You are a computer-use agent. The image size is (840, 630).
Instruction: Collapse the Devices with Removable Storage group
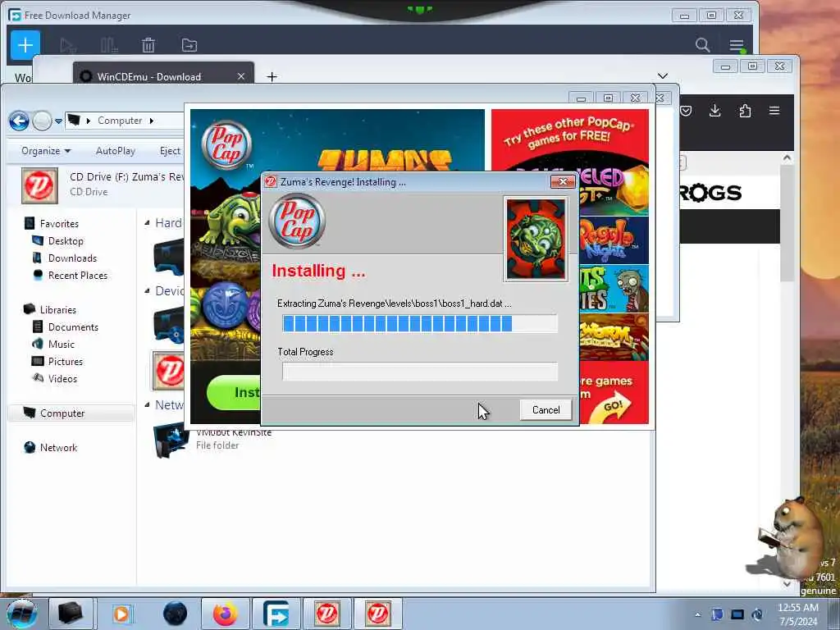(x=147, y=291)
